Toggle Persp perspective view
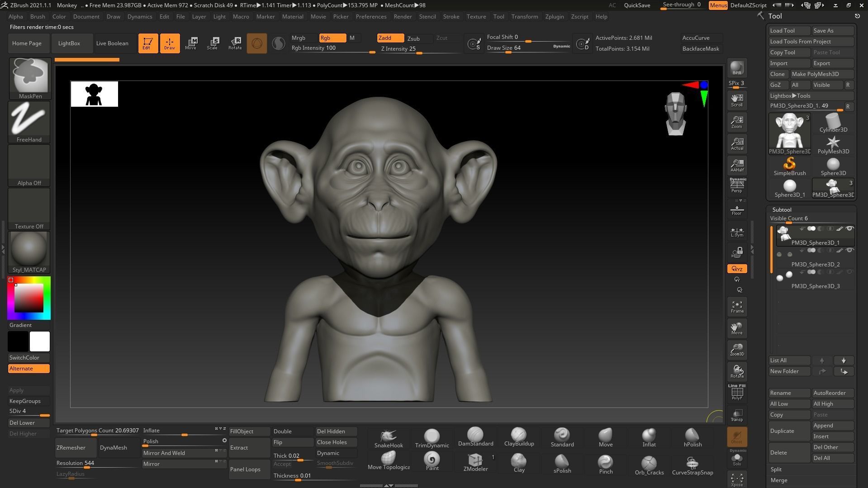Screen dimensions: 868x488 (737, 185)
